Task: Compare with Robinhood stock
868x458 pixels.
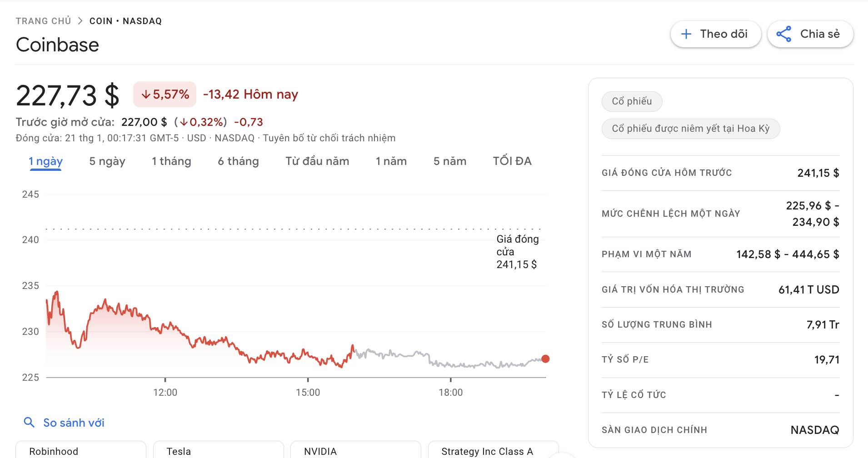Action: (x=81, y=451)
